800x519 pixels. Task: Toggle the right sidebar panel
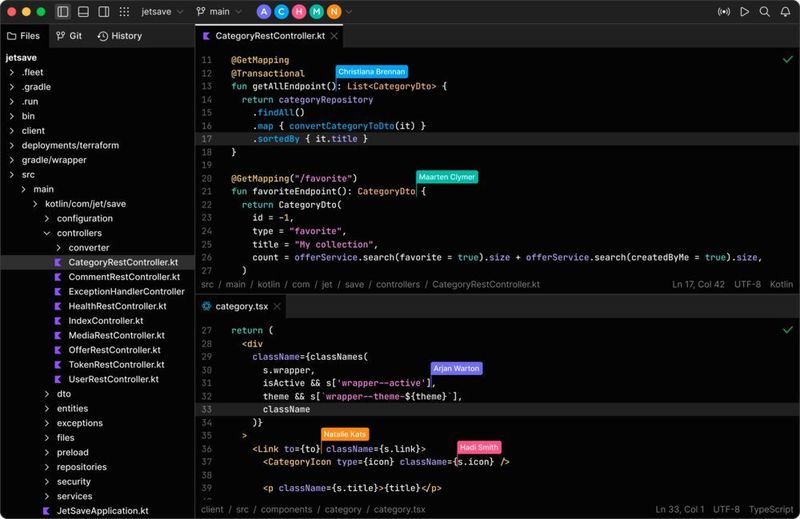(x=104, y=12)
